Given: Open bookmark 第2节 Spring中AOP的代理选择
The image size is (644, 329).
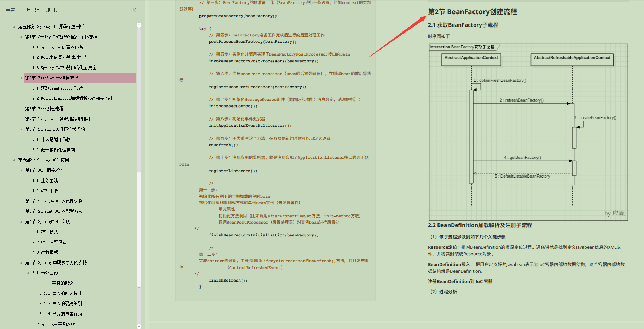Looking at the screenshot, I should [54, 201].
